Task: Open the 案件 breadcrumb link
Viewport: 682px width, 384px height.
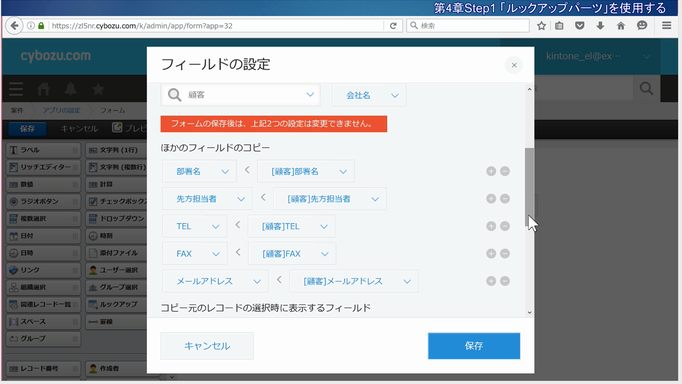Action: [17, 110]
